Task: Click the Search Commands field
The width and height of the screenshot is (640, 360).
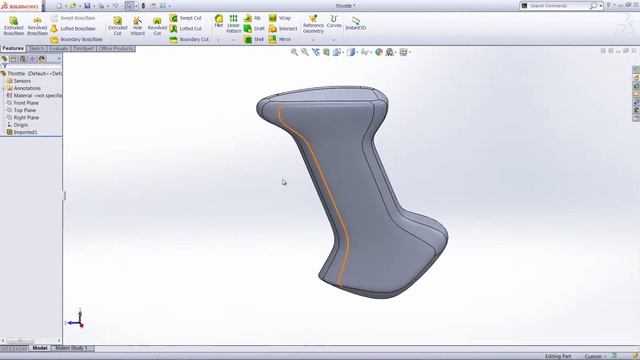Action: click(559, 6)
